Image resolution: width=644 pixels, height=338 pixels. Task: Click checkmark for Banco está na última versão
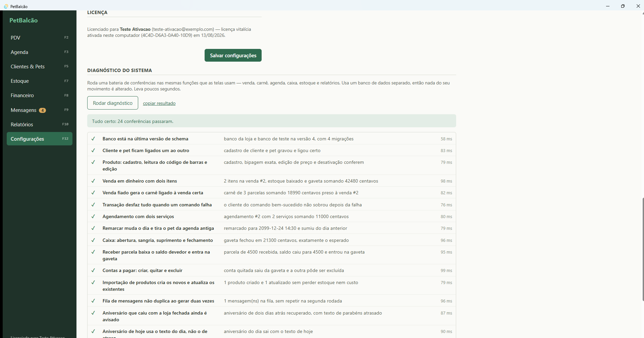coord(93,139)
